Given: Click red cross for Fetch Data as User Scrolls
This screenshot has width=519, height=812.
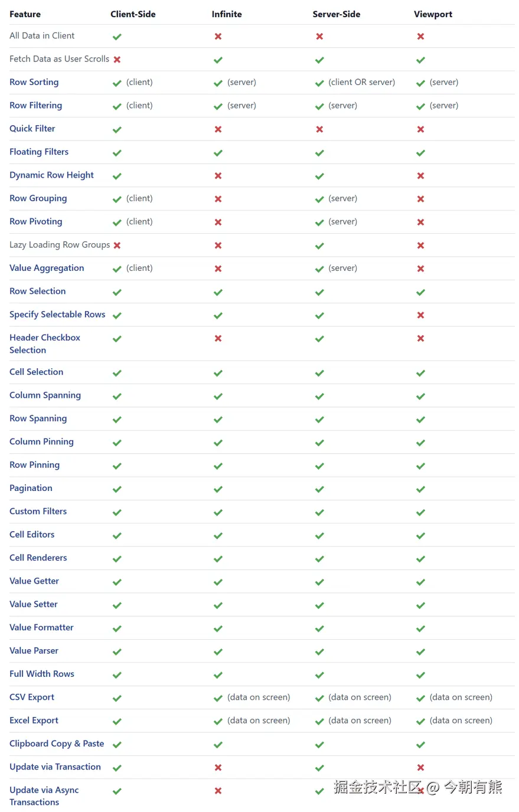Looking at the screenshot, I should tap(117, 60).
